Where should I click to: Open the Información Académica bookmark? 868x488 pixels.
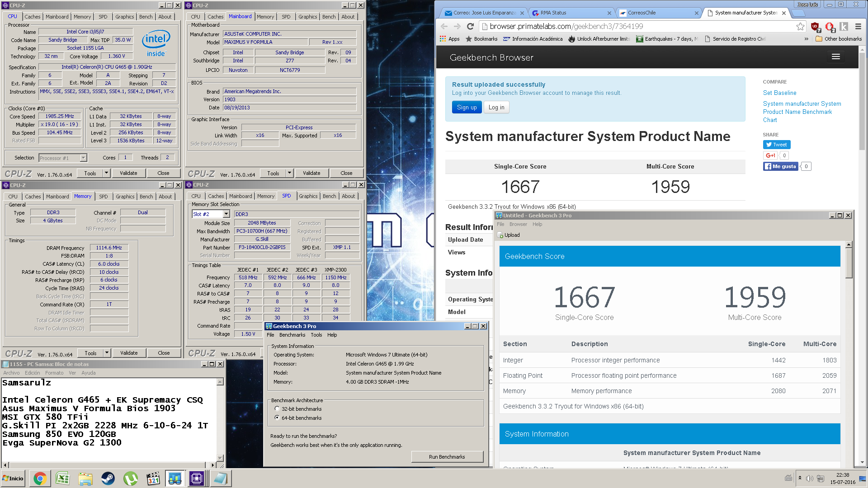(x=533, y=39)
